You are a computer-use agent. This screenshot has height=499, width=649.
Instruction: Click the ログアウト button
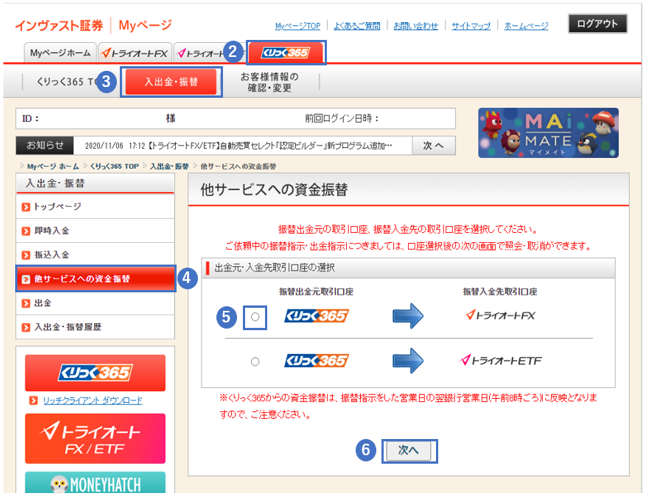click(x=597, y=24)
